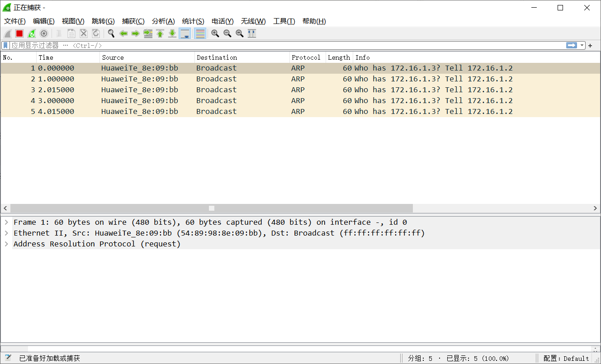Screen dimensions: 601x364
Task: Sort packets by Destination column header
Action: [242, 57]
